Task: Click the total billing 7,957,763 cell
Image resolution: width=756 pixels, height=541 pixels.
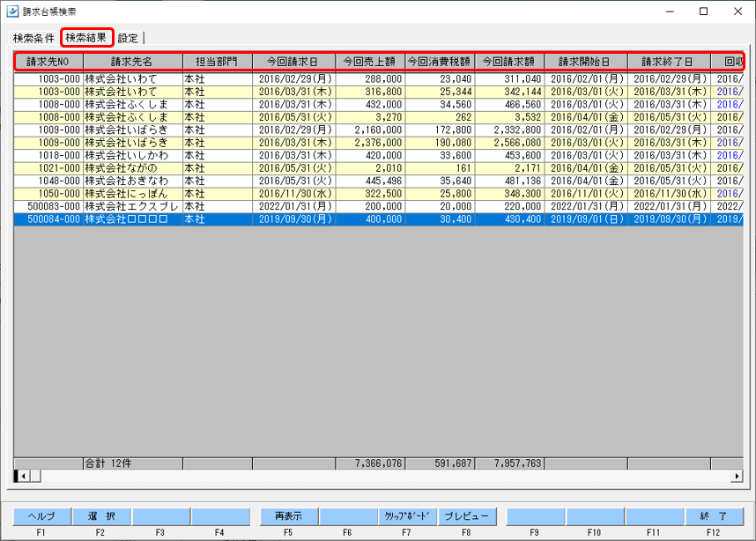Action: (x=509, y=463)
